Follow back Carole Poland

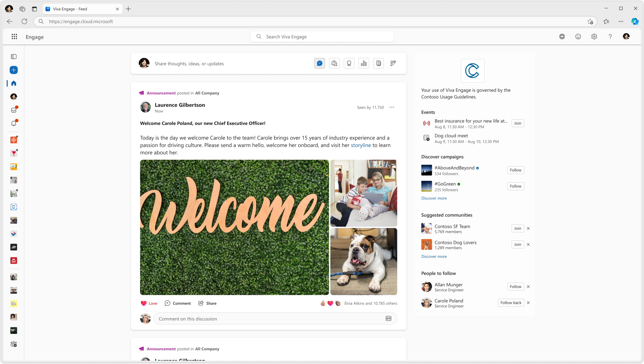(x=511, y=303)
